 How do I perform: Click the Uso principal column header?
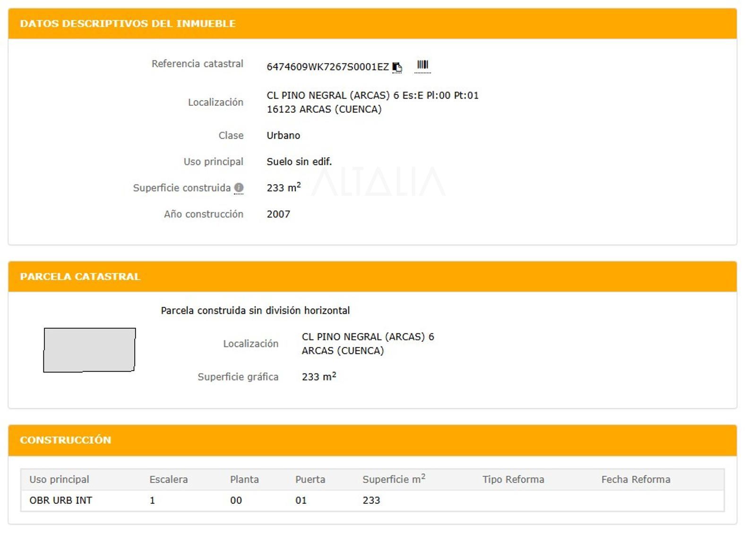point(59,480)
